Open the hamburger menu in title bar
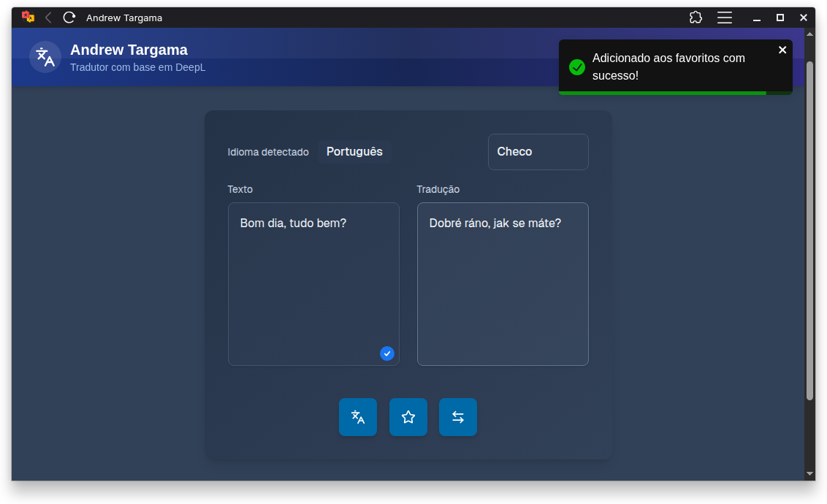 (725, 18)
